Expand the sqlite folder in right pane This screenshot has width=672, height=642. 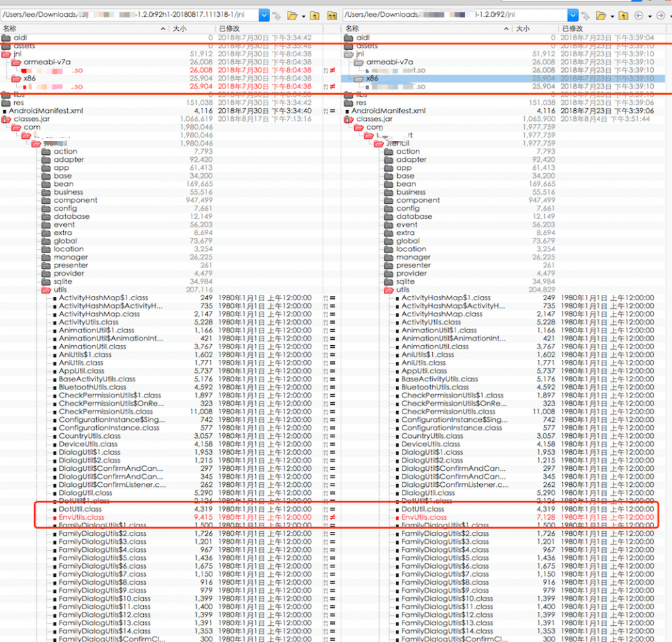click(389, 282)
